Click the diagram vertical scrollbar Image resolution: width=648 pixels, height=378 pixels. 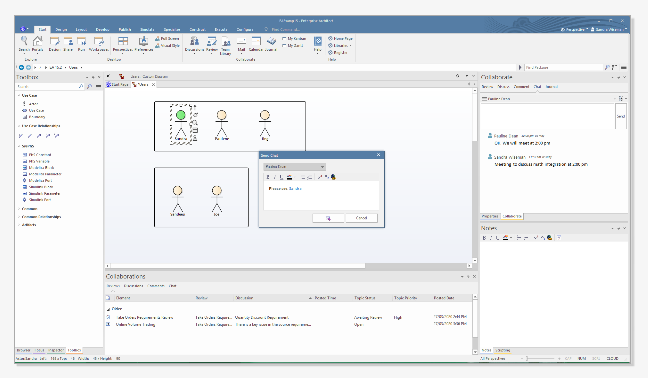click(474, 176)
